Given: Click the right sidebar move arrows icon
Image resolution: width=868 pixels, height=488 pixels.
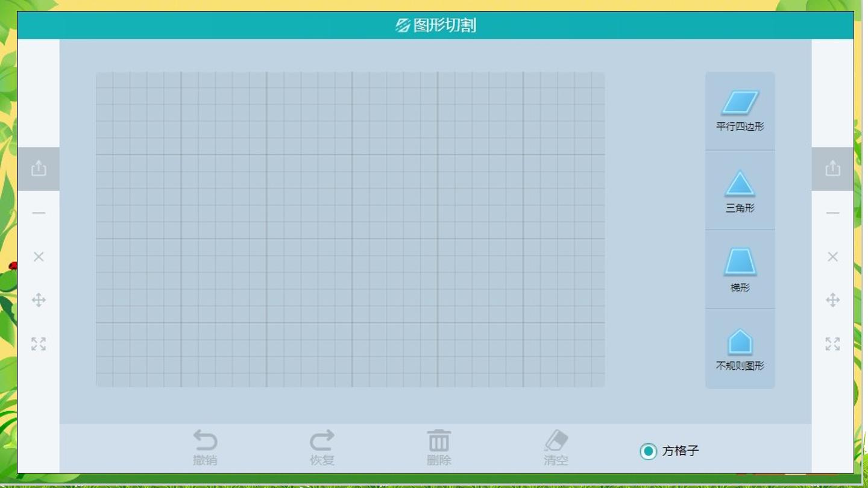Looking at the screenshot, I should point(832,300).
